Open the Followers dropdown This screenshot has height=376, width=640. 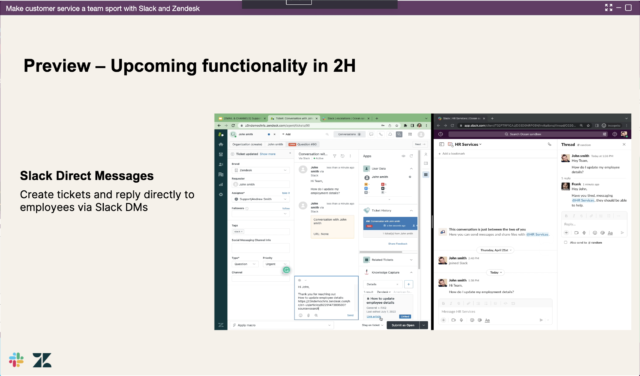(x=260, y=214)
